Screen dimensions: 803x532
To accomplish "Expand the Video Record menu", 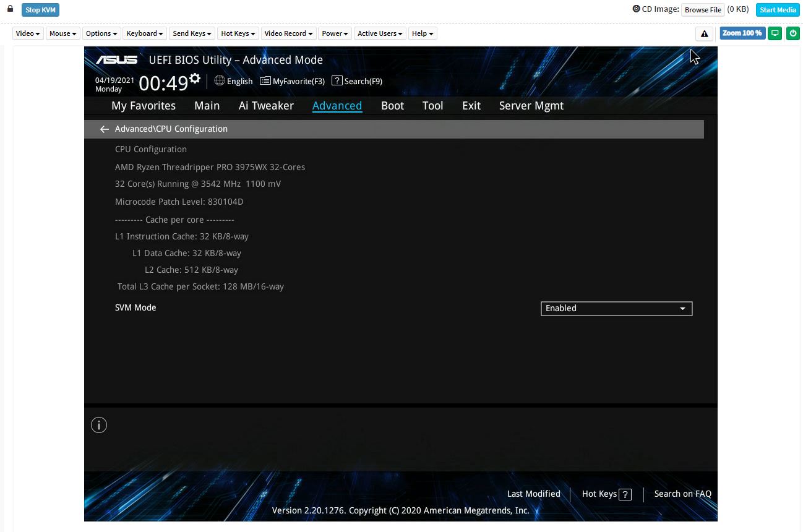I will 288,33.
